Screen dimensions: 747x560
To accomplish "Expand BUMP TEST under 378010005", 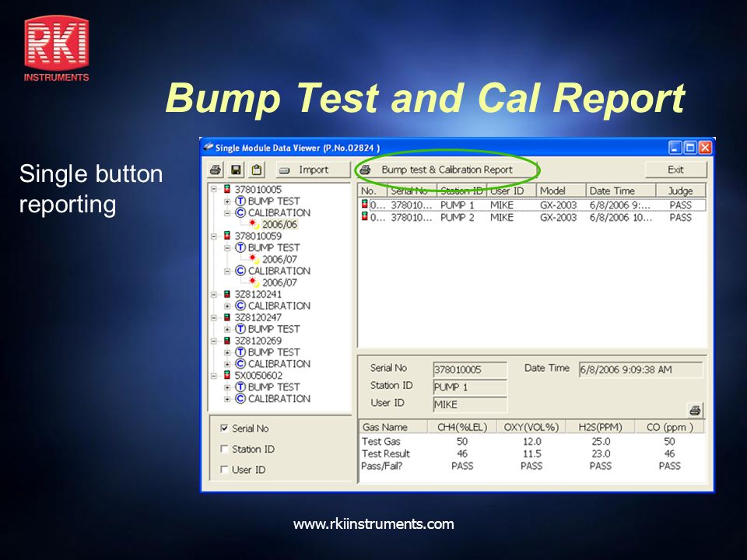I will [227, 201].
